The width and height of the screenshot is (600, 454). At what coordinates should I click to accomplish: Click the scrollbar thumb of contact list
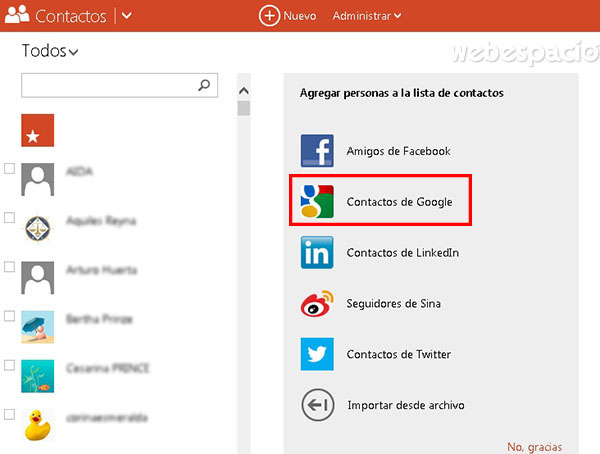click(243, 108)
